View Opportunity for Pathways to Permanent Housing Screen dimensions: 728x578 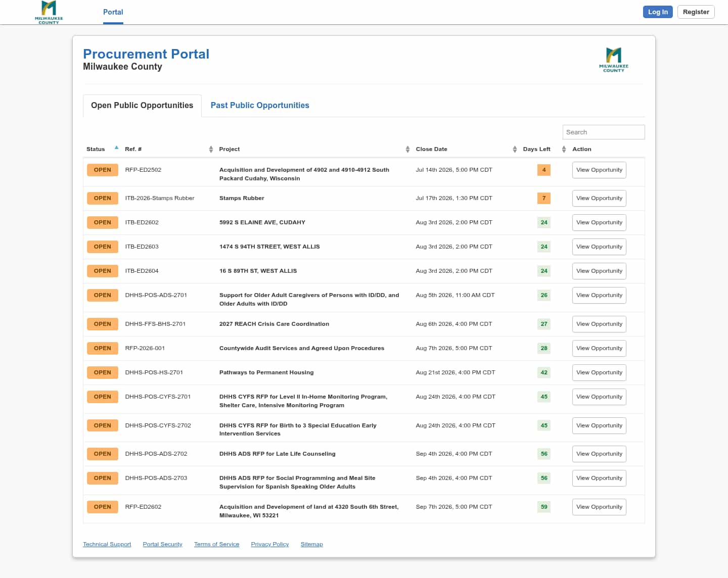pos(599,372)
